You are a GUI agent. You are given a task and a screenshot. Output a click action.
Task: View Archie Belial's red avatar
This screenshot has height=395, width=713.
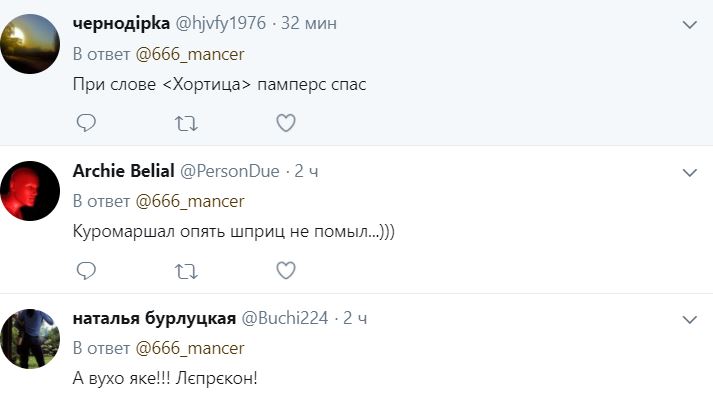coord(30,191)
